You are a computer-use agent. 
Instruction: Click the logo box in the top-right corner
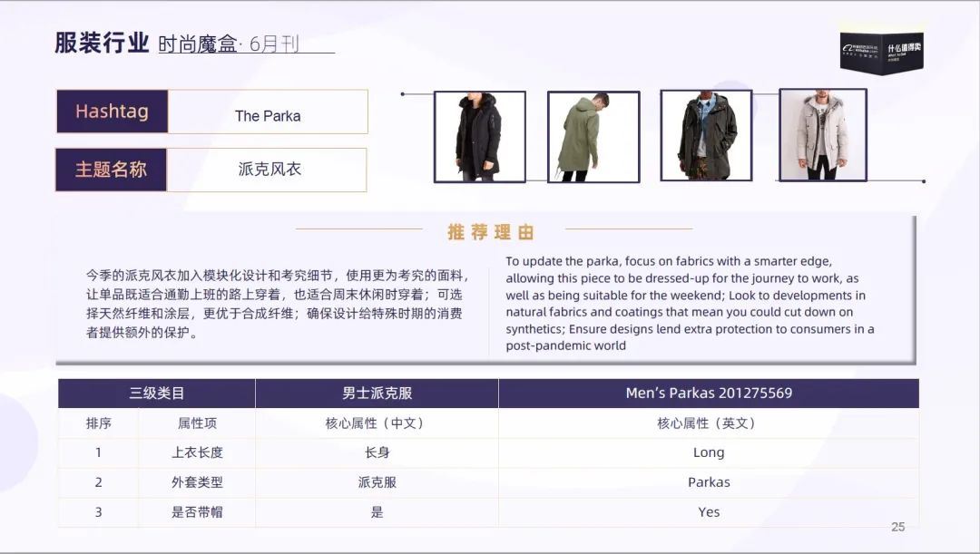tap(881, 53)
